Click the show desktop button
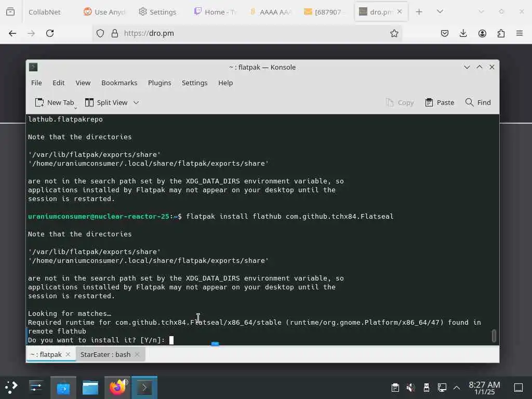This screenshot has height=399, width=532. tap(518, 387)
